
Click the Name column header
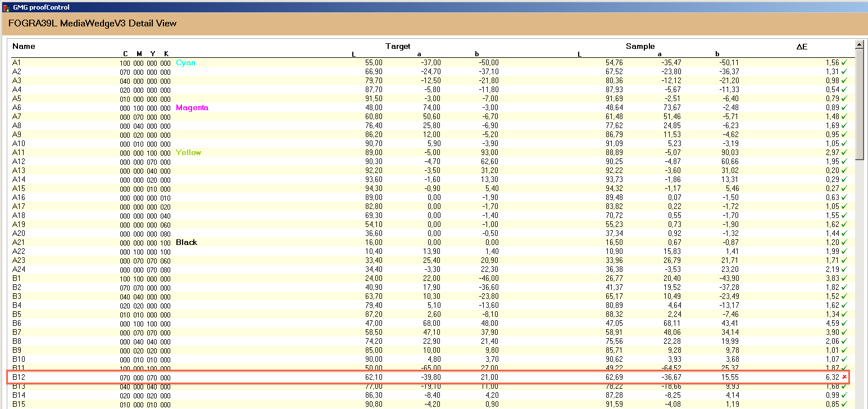pos(24,46)
